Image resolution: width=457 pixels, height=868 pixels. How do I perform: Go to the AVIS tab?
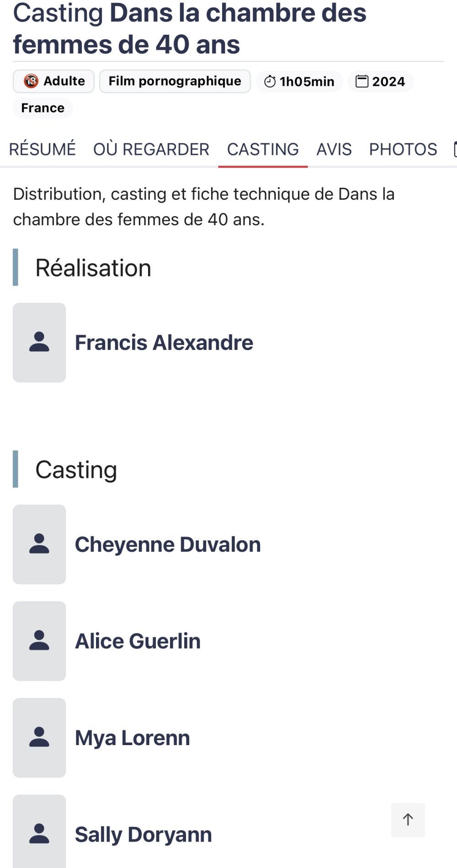click(x=334, y=149)
